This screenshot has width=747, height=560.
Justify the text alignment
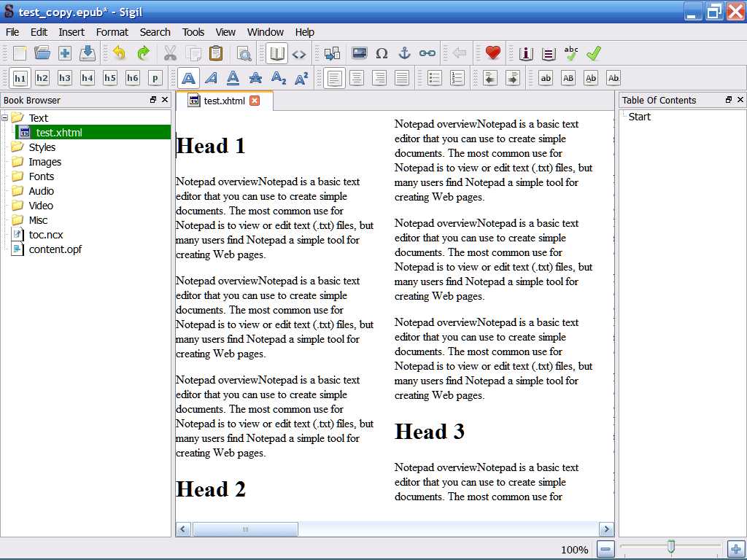[402, 78]
